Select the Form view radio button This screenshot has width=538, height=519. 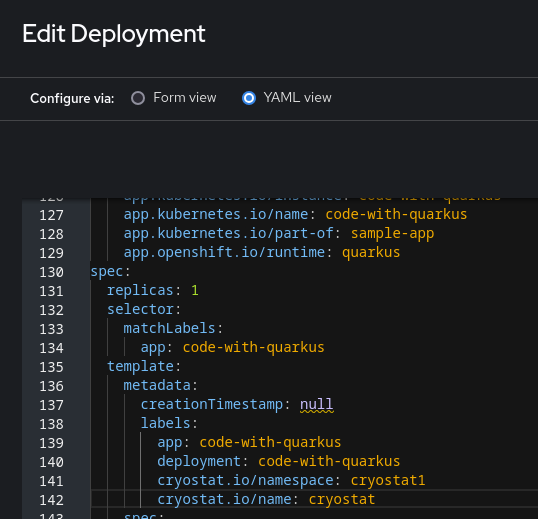(x=138, y=98)
